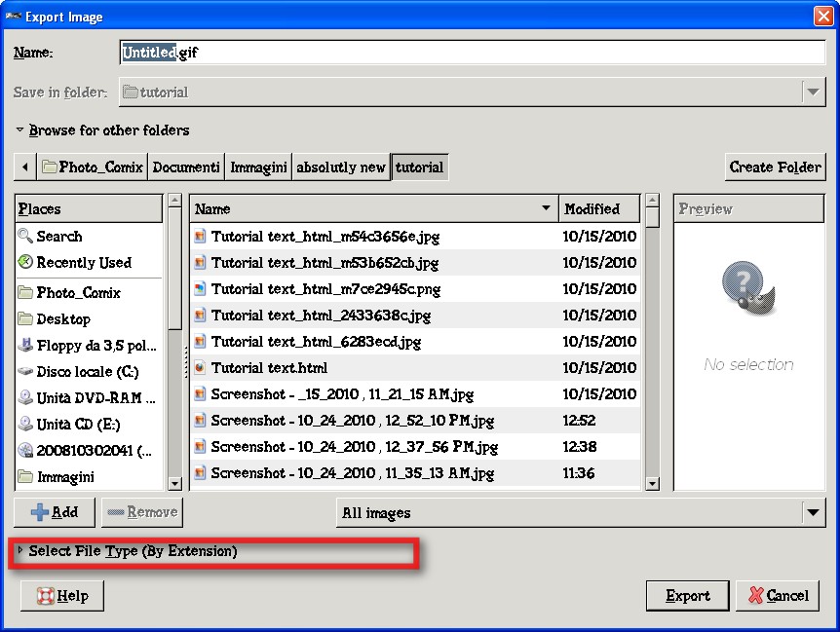Click the Name text field

click(x=472, y=52)
